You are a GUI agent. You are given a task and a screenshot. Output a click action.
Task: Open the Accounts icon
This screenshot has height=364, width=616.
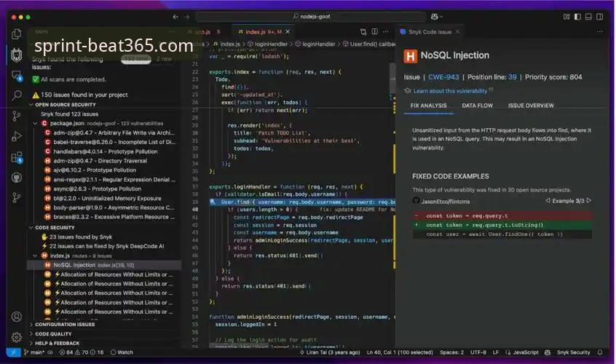(17, 317)
